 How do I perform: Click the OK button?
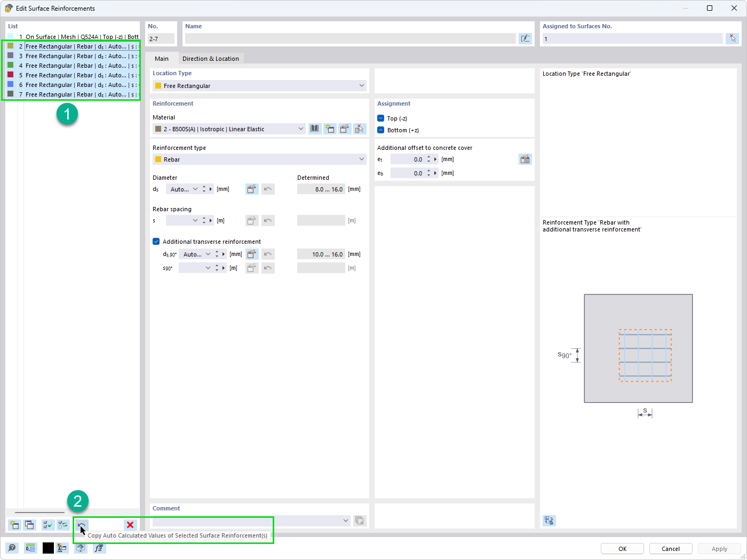coord(622,549)
